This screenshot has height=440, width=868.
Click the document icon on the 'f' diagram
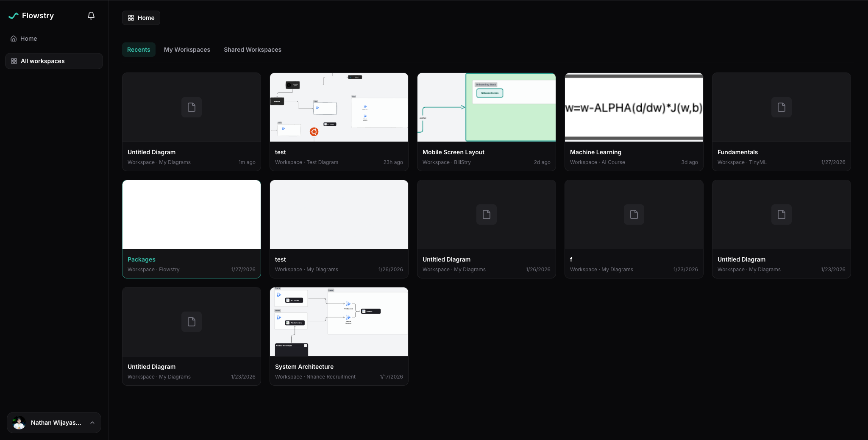[x=634, y=214]
